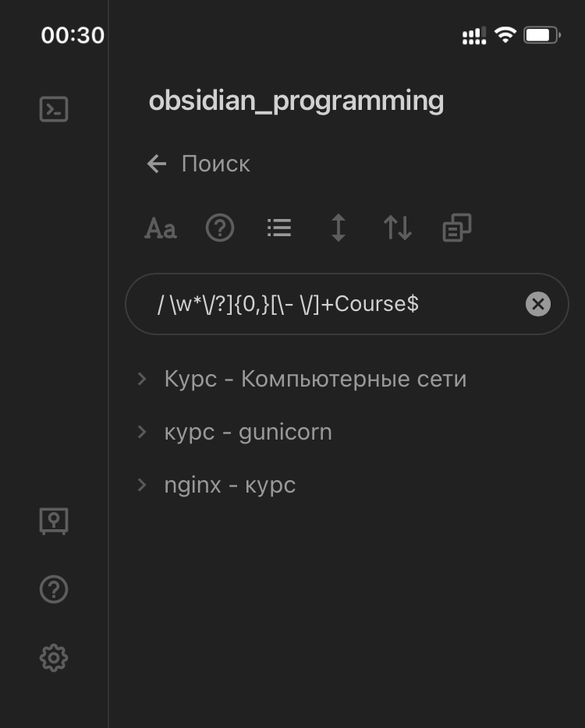Open the terminal sidebar icon

(x=53, y=109)
